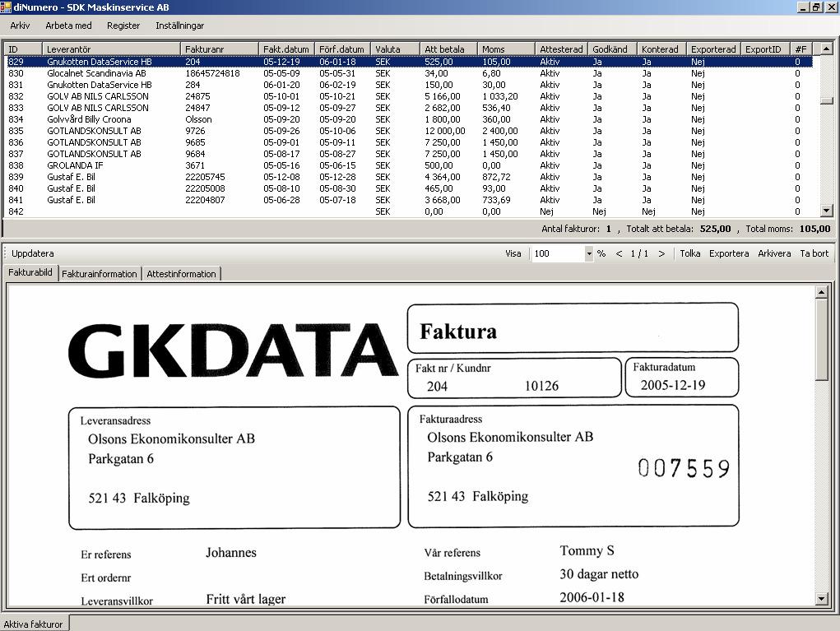840x631 pixels.
Task: Sort by the ExportID column header
Action: coord(765,49)
